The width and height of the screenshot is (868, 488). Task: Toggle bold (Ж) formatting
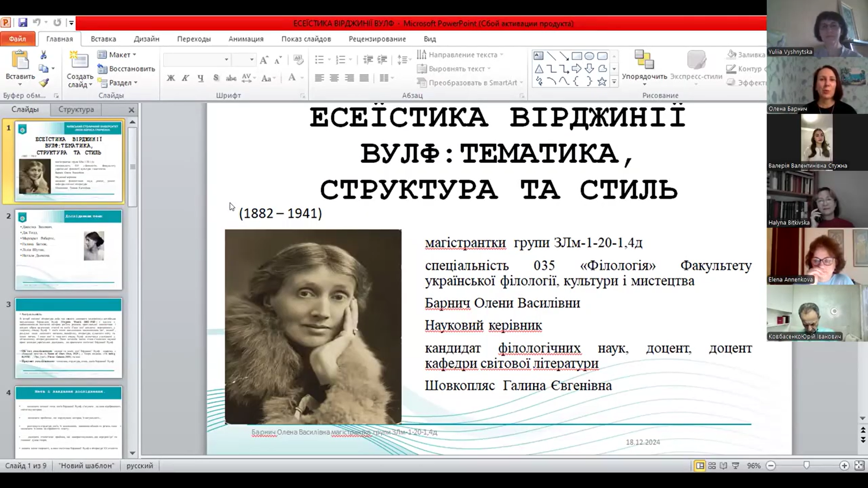[x=171, y=78]
